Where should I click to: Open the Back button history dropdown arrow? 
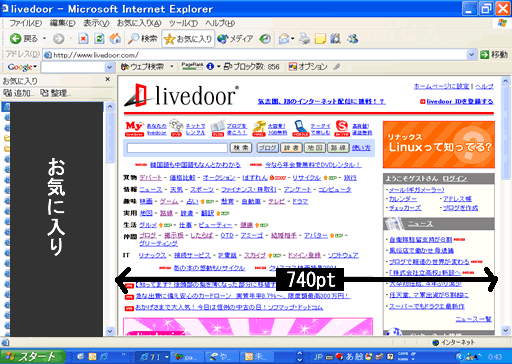pyautogui.click(x=44, y=39)
